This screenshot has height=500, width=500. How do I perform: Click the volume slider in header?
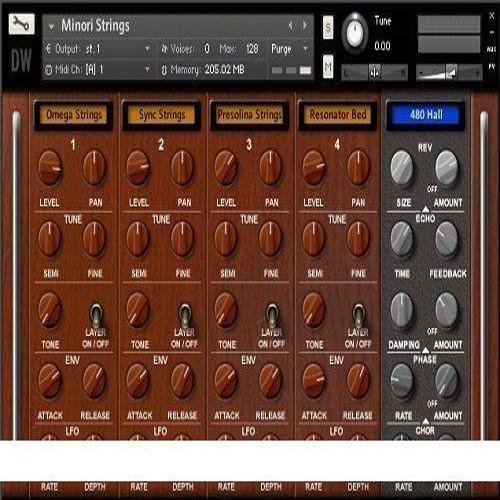449,72
